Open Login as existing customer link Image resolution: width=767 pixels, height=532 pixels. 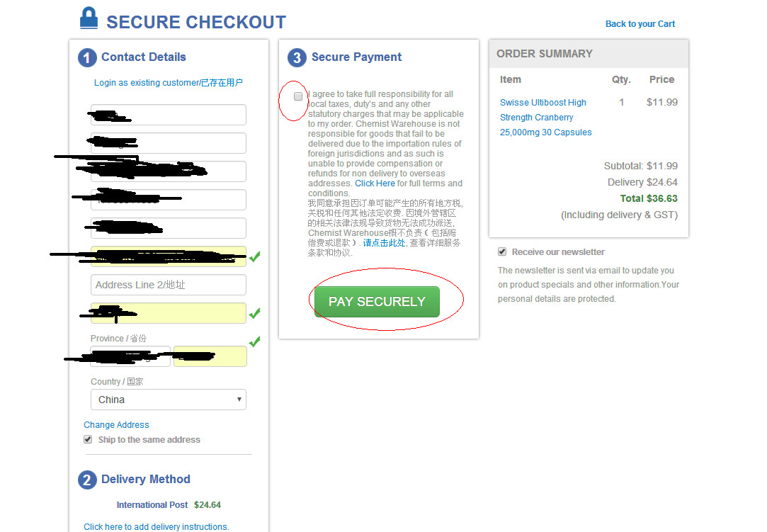[168, 83]
